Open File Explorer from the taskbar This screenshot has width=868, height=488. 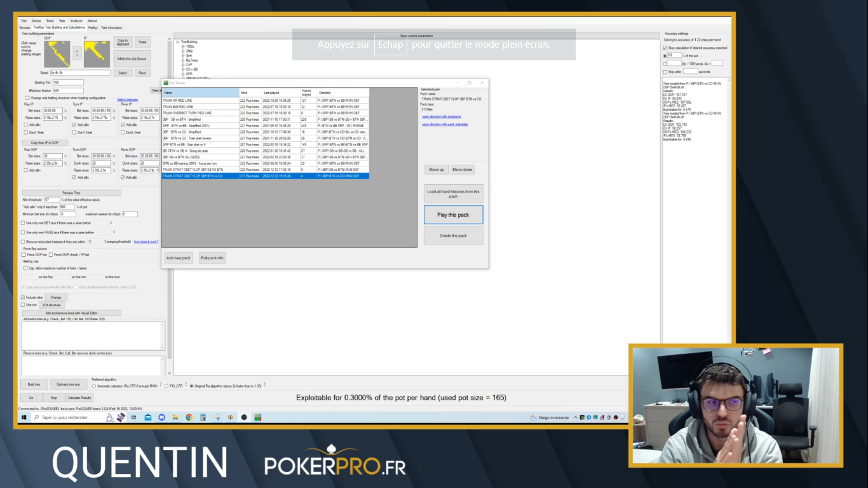(175, 417)
